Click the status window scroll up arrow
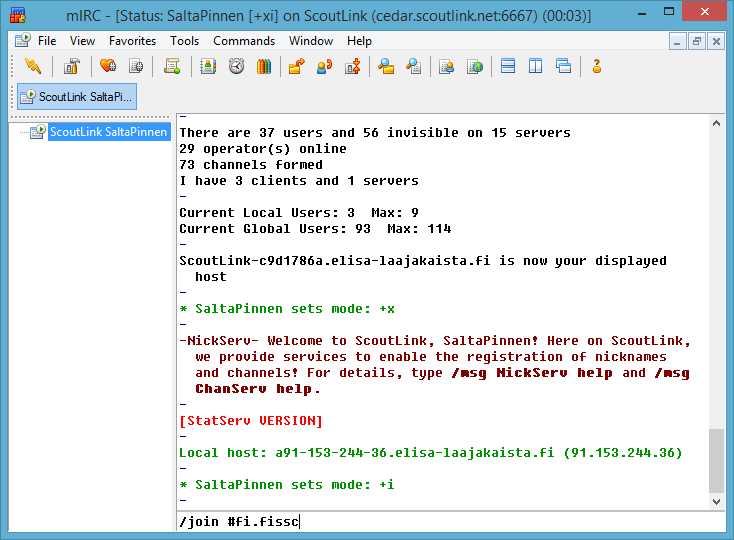 coord(716,124)
